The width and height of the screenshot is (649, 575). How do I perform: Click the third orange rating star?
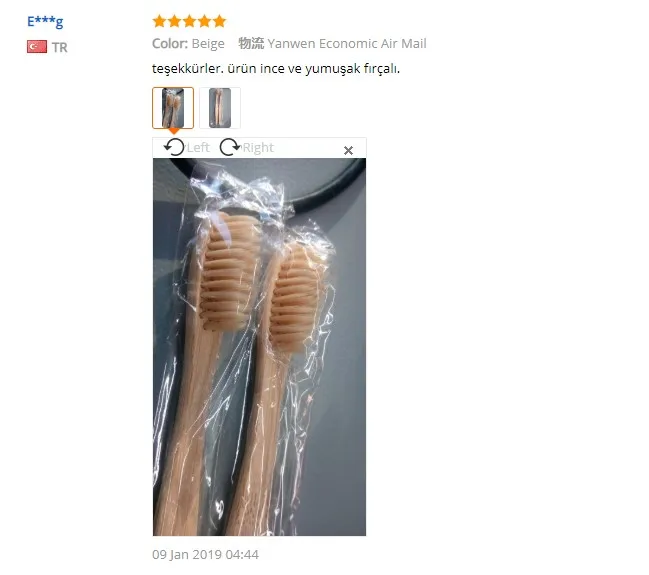[189, 21]
